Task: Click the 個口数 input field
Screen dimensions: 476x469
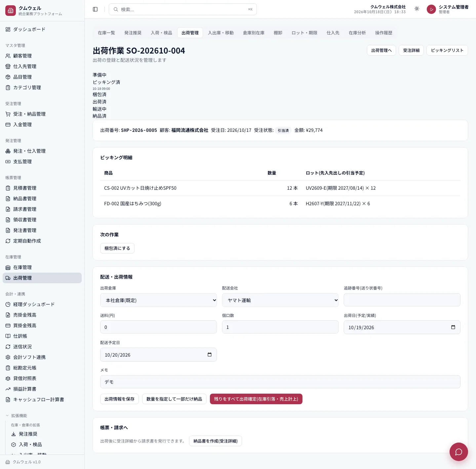Action: pyautogui.click(x=280, y=327)
